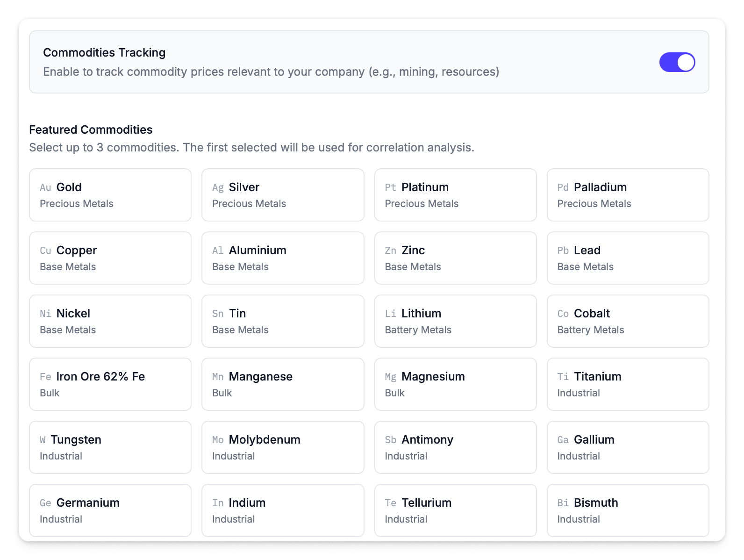
Task: Disable the Commodities Tracking toggle
Action: tap(677, 62)
